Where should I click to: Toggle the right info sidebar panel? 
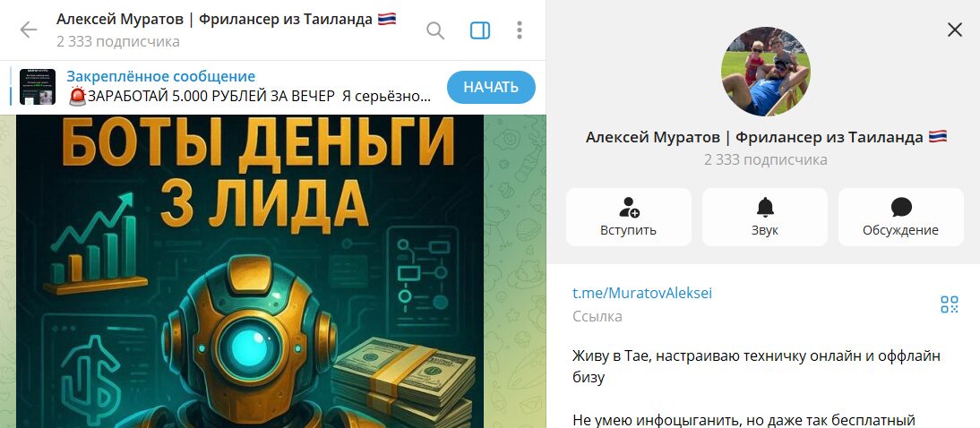pos(480,30)
